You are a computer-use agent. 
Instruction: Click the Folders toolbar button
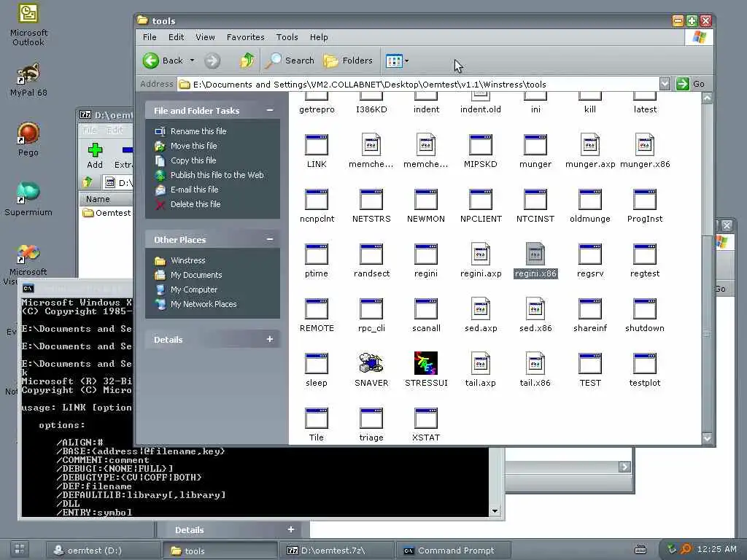pyautogui.click(x=348, y=61)
